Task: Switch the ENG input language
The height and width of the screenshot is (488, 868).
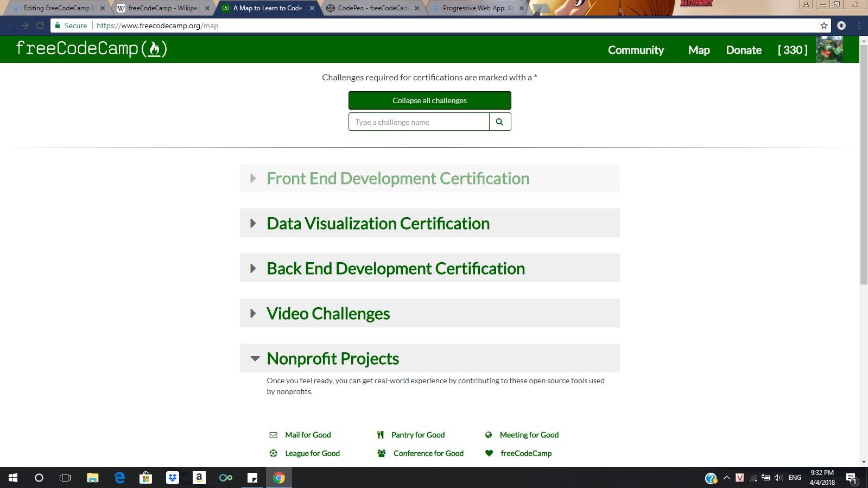Action: pos(795,478)
